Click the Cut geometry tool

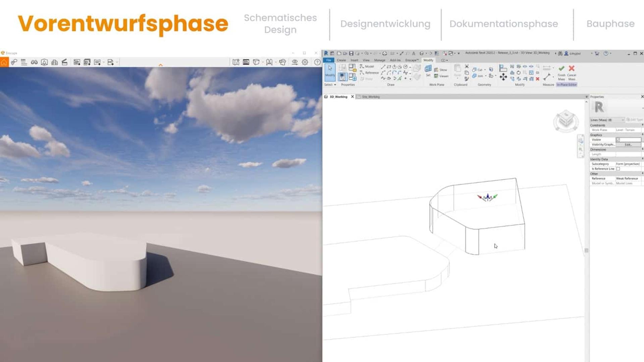[x=477, y=70]
